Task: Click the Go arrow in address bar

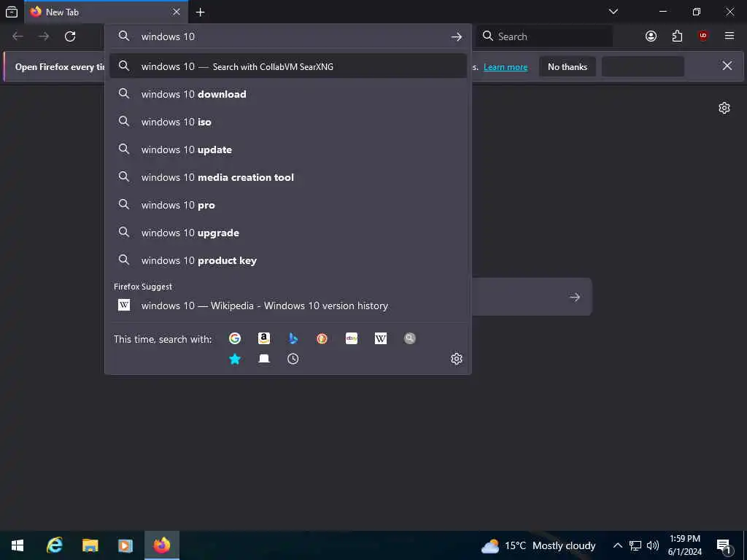Action: (457, 36)
